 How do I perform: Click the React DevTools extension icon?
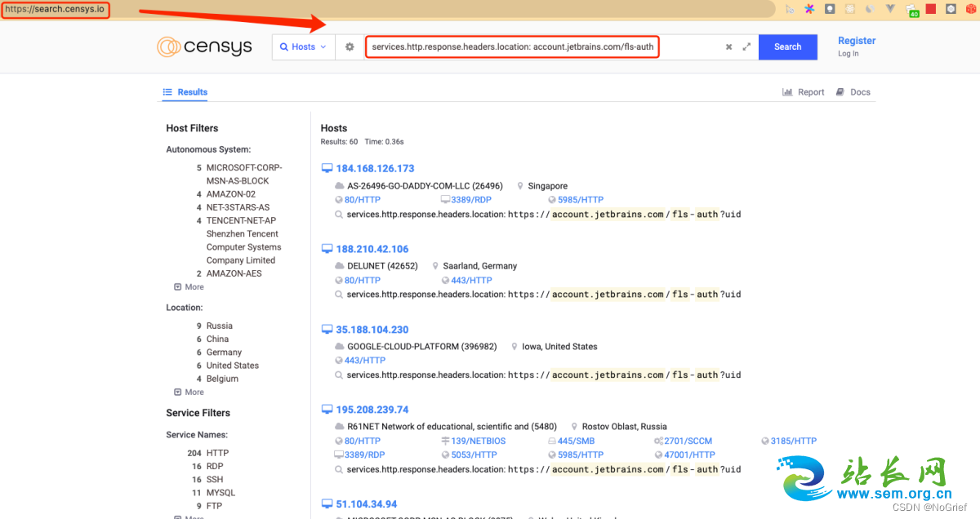pyautogui.click(x=849, y=9)
